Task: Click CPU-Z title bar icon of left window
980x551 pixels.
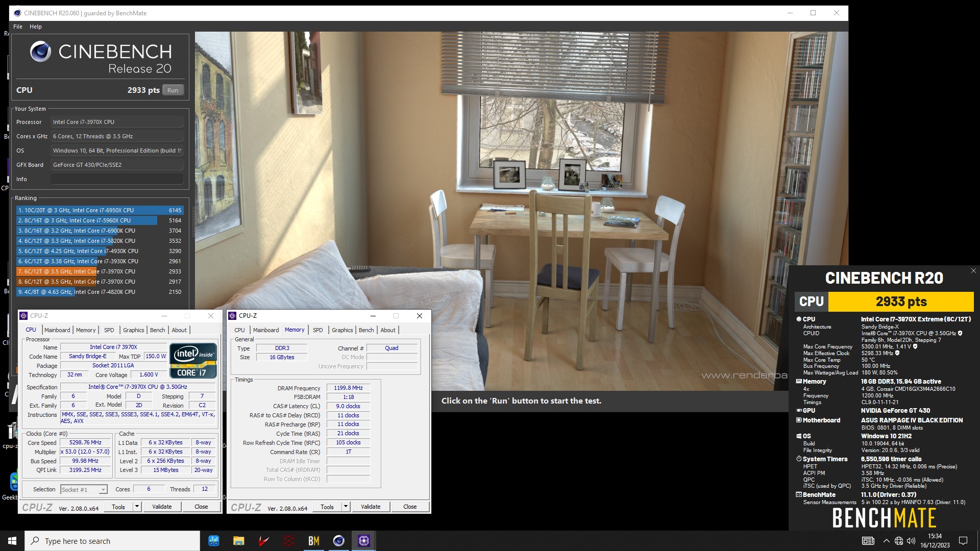Action: pos(24,316)
